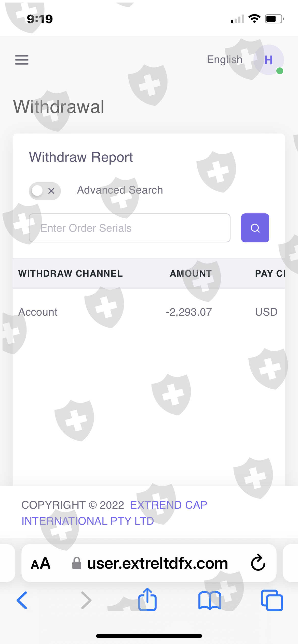Toggle the Advanced Search switch
Screen dimensions: 298x644
[45, 191]
